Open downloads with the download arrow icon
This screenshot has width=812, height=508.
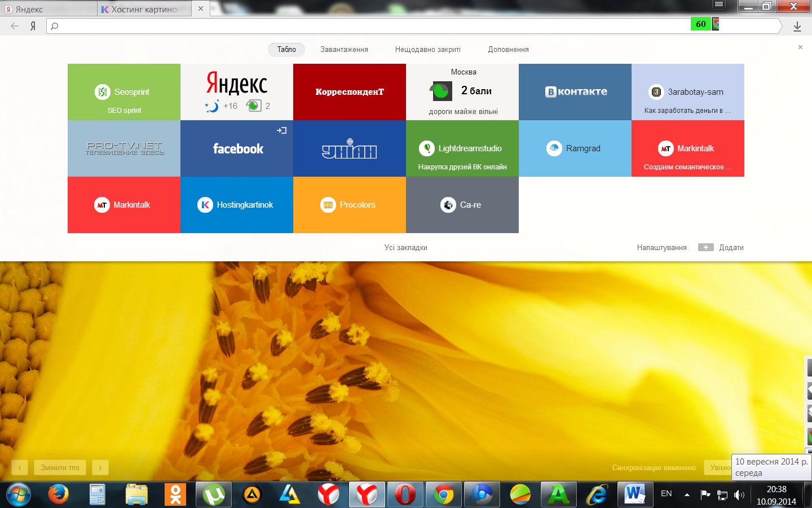click(797, 26)
